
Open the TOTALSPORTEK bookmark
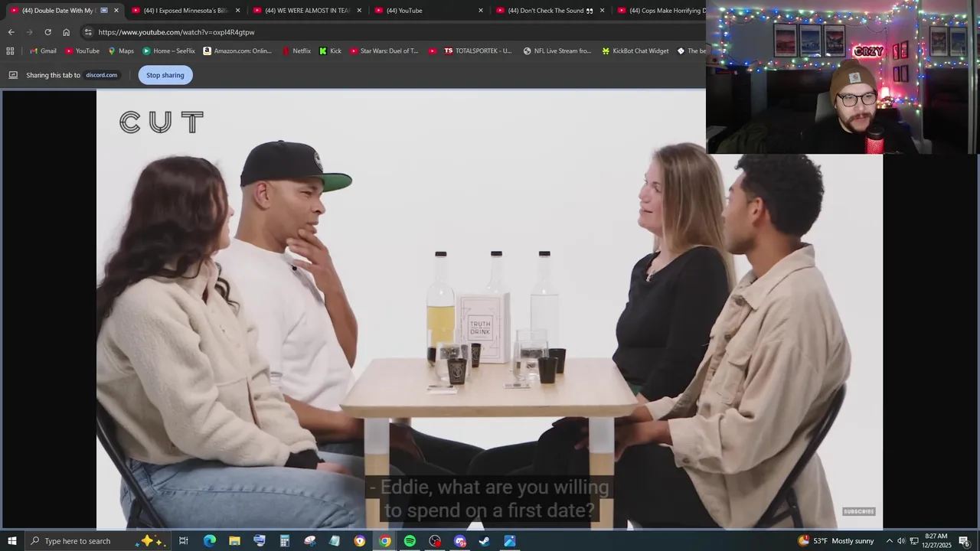point(477,51)
